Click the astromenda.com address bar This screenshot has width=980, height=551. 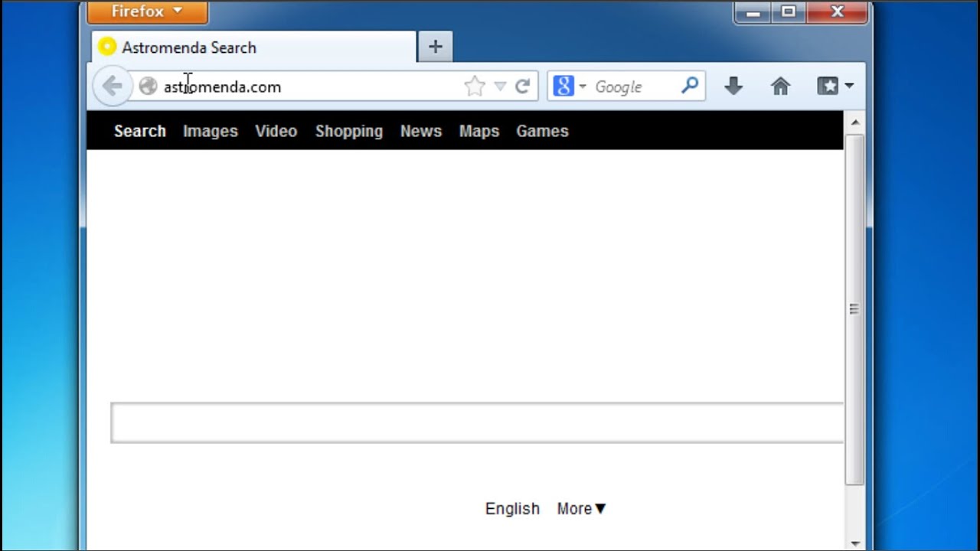[311, 86]
